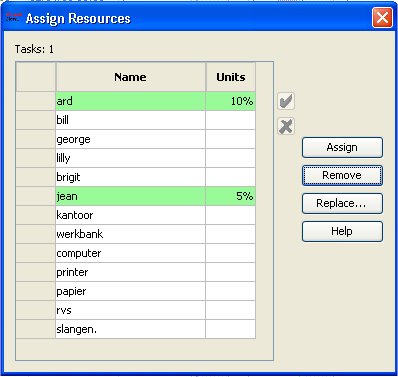Screen dimensions: 398x377
Task: Select the Units column header
Action: 231,77
